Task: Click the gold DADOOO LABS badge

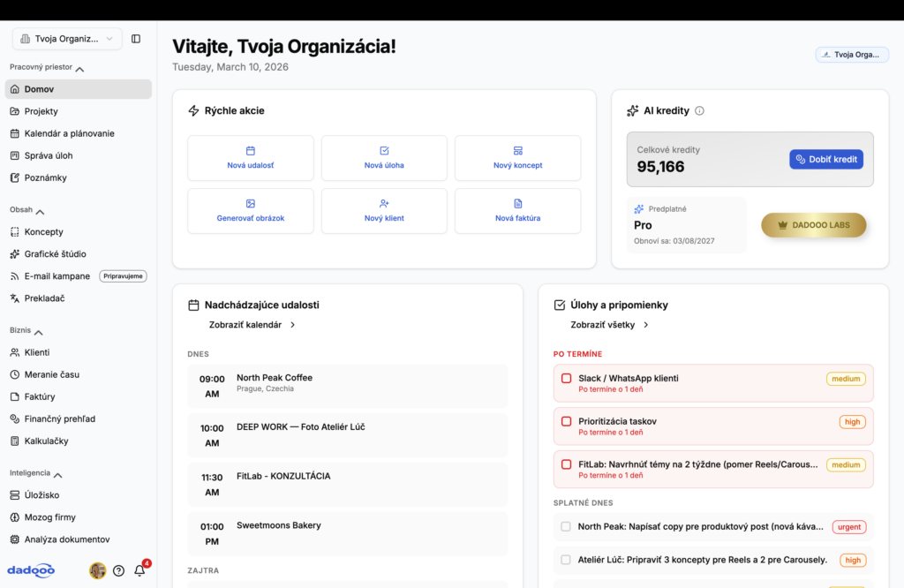Action: point(814,225)
